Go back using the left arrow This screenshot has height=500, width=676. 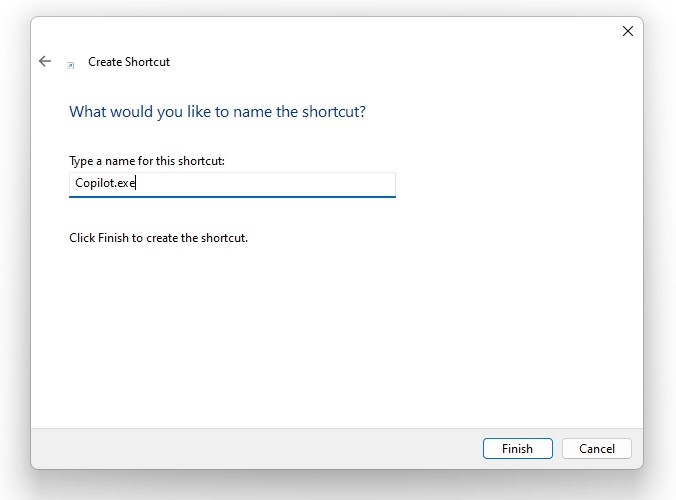tap(45, 61)
